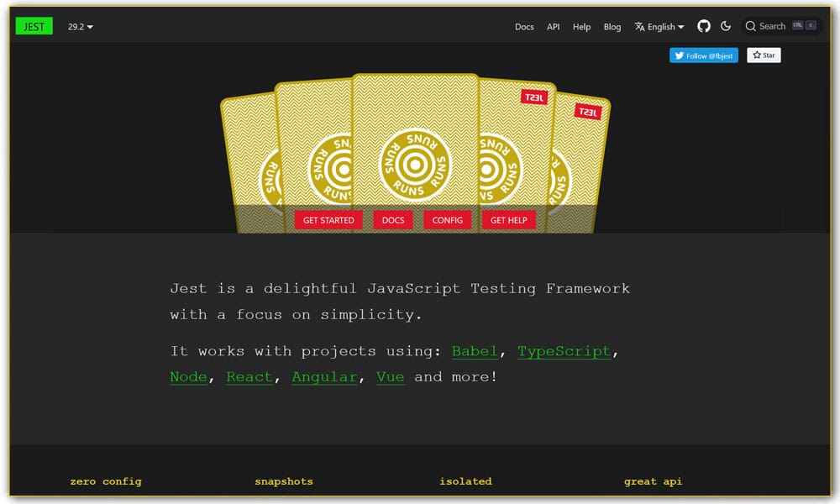Open the version 29.2 dropdown
This screenshot has width=840, height=504.
[80, 26]
